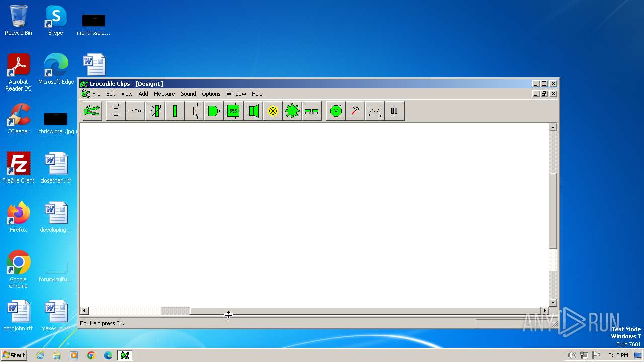Select Crocodile Clips taskbar button
The height and width of the screenshot is (362, 644).
click(125, 355)
